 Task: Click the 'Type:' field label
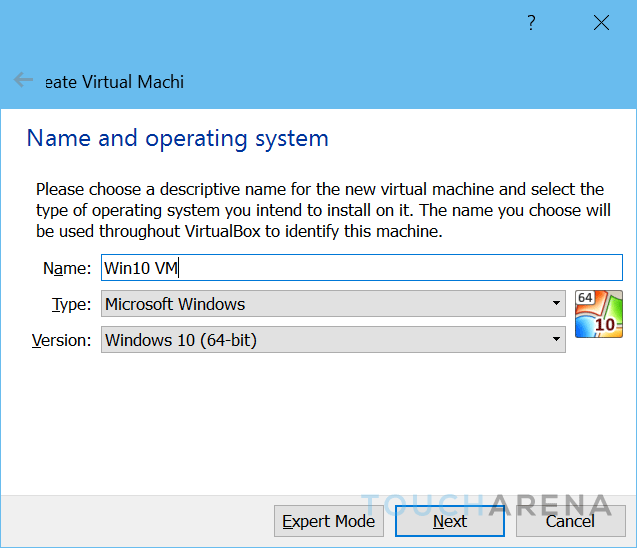[72, 304]
